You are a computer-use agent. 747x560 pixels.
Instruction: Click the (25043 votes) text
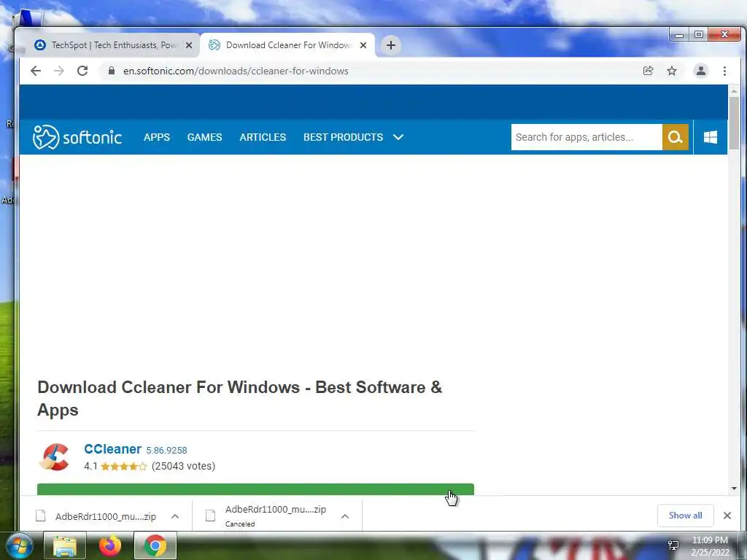(x=183, y=466)
